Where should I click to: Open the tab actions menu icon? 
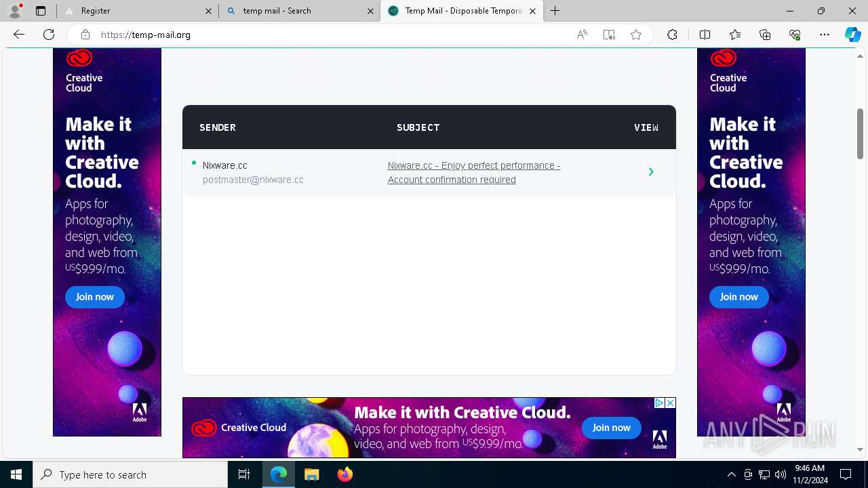pos(41,11)
